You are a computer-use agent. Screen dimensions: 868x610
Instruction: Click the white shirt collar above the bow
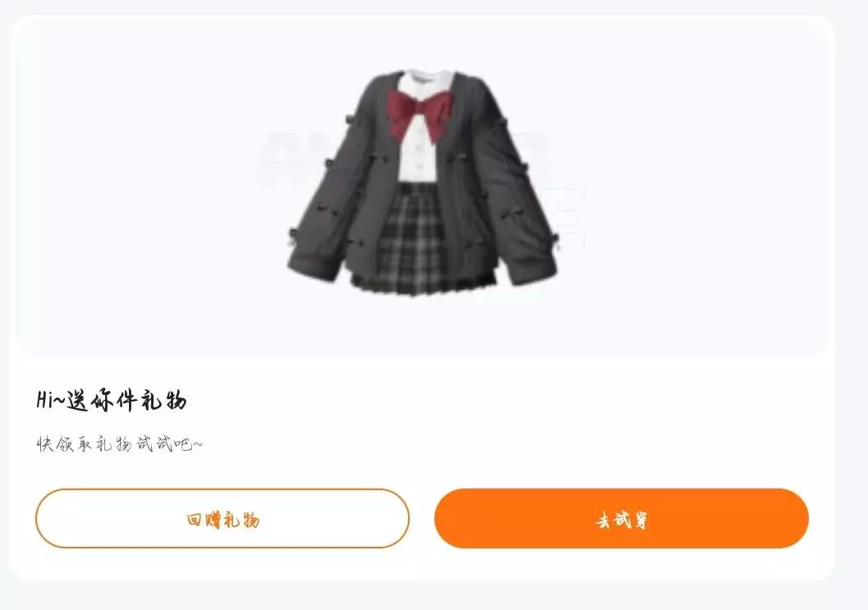pyautogui.click(x=427, y=82)
